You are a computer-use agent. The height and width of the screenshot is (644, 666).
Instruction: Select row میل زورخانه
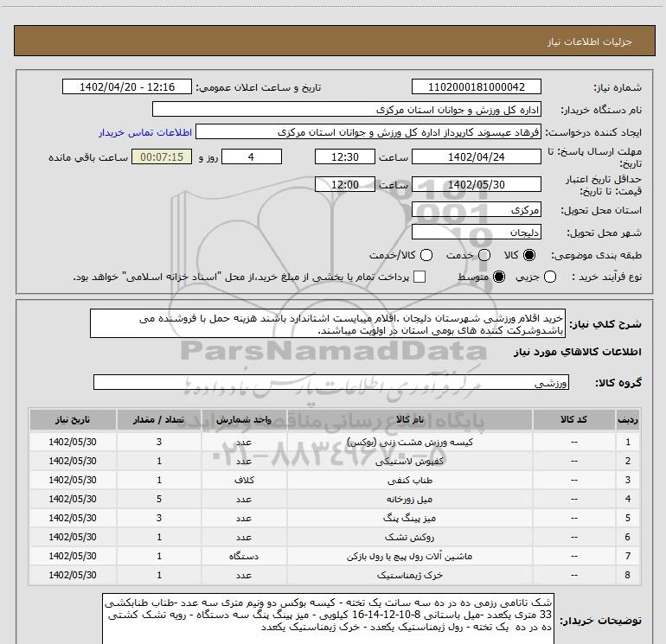pyautogui.click(x=334, y=499)
